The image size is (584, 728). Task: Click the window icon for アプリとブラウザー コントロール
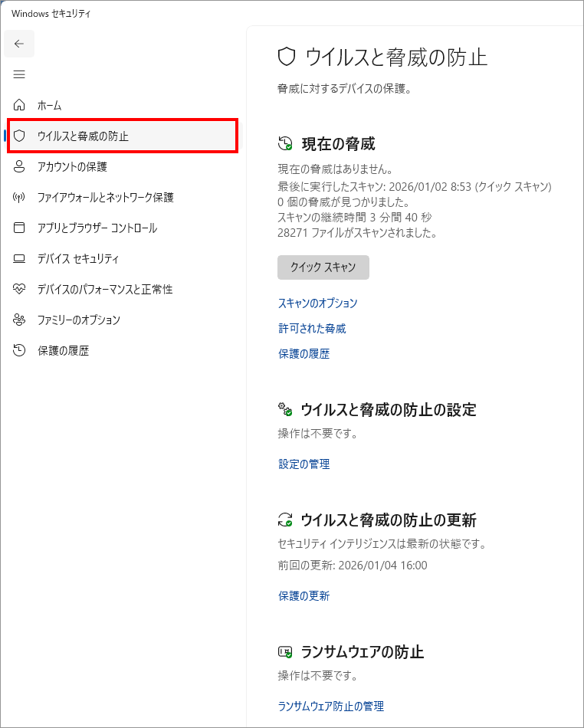click(x=20, y=228)
